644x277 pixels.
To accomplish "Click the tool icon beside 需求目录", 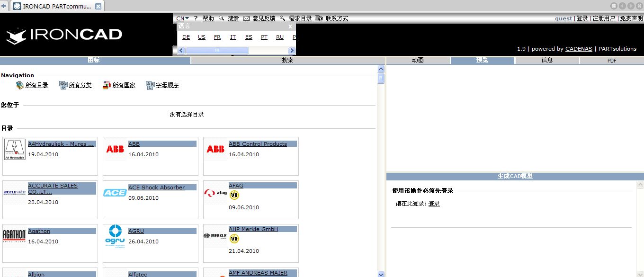I will 282,18.
